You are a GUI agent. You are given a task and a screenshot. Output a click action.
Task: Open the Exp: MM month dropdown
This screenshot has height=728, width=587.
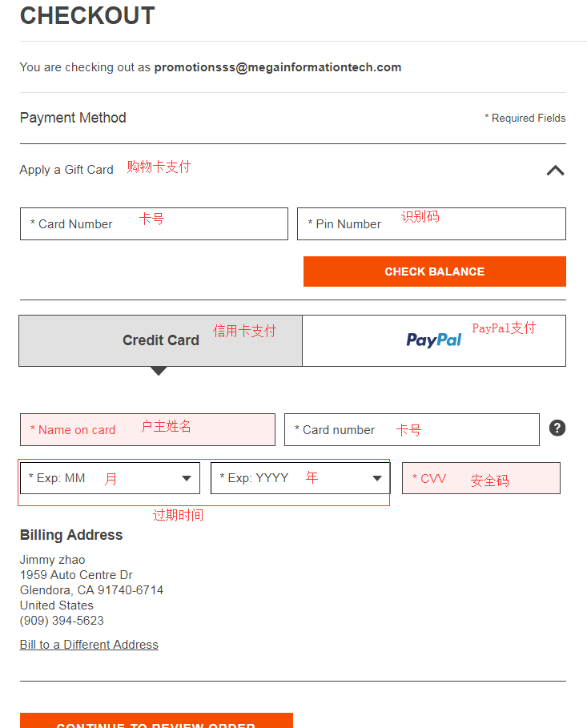point(110,478)
